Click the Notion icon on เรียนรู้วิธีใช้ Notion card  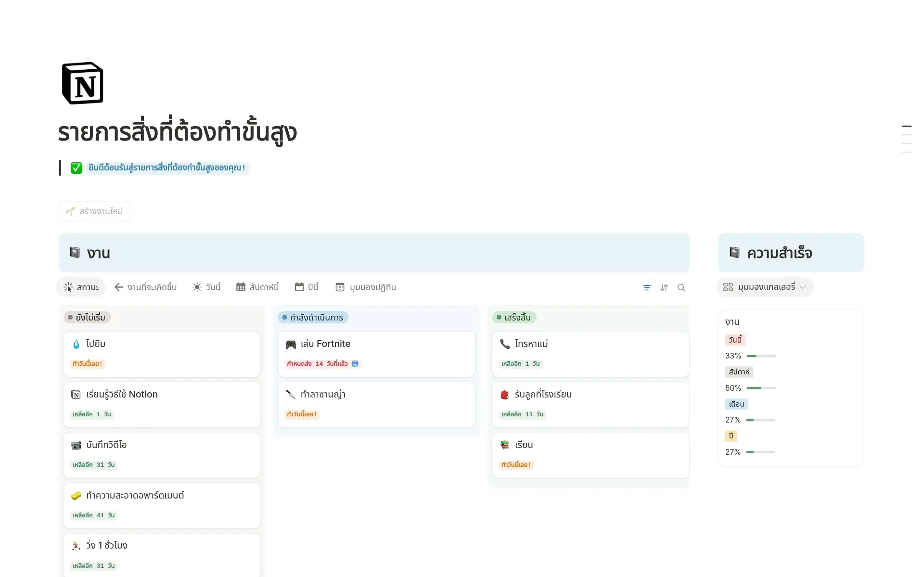pyautogui.click(x=76, y=395)
